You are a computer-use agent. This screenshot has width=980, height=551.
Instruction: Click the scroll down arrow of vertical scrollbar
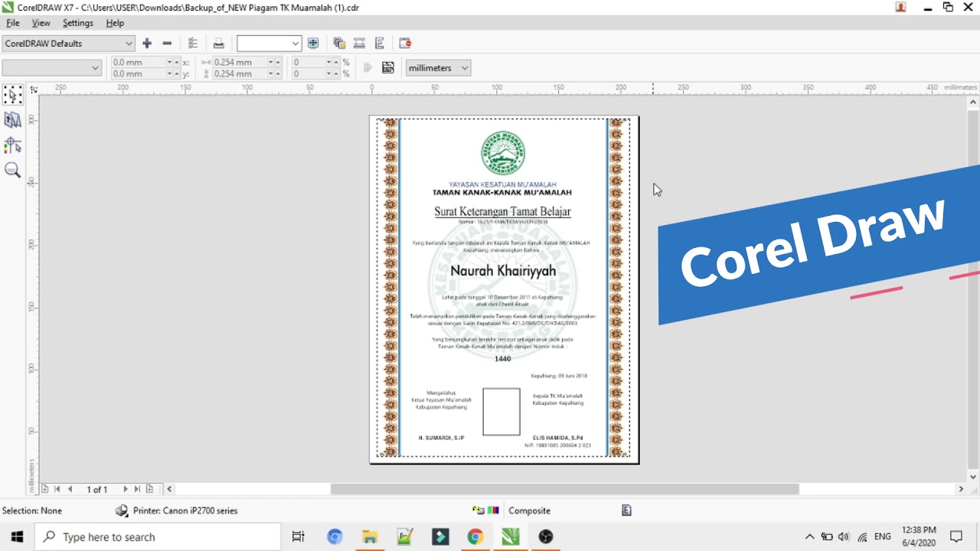click(x=973, y=477)
